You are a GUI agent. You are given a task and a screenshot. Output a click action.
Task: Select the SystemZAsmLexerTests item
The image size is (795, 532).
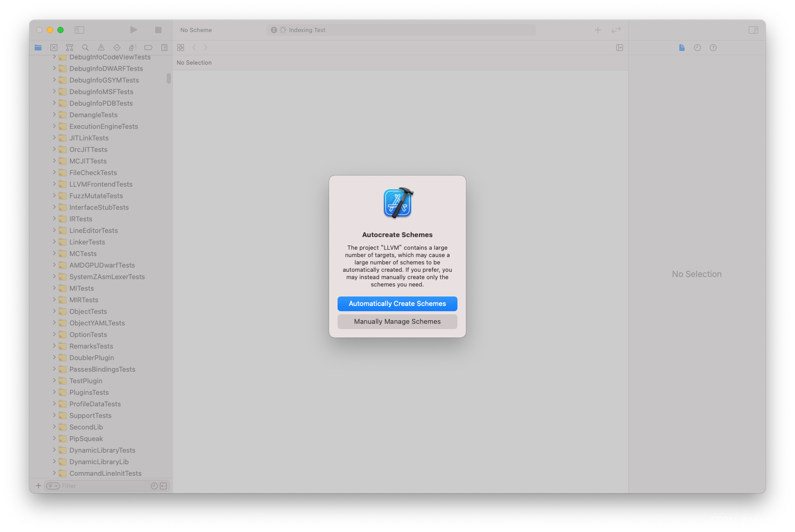click(x=107, y=277)
